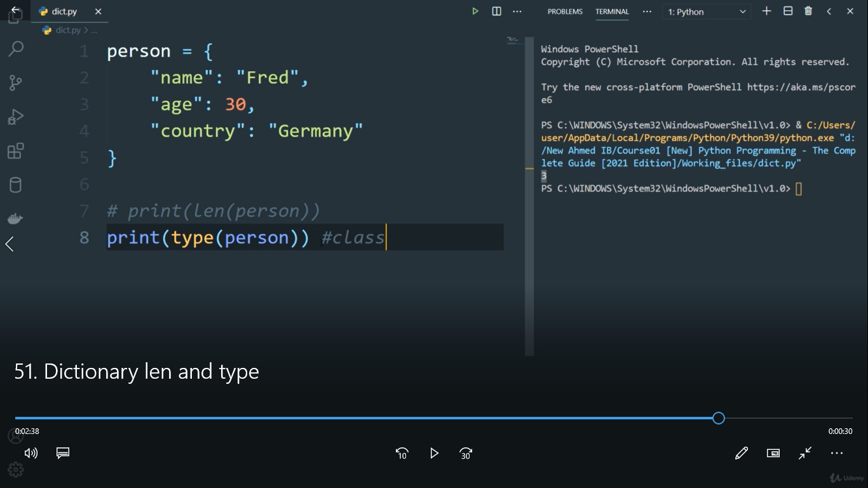
Task: Open the previous-lecture left chevron
Action: tap(10, 244)
